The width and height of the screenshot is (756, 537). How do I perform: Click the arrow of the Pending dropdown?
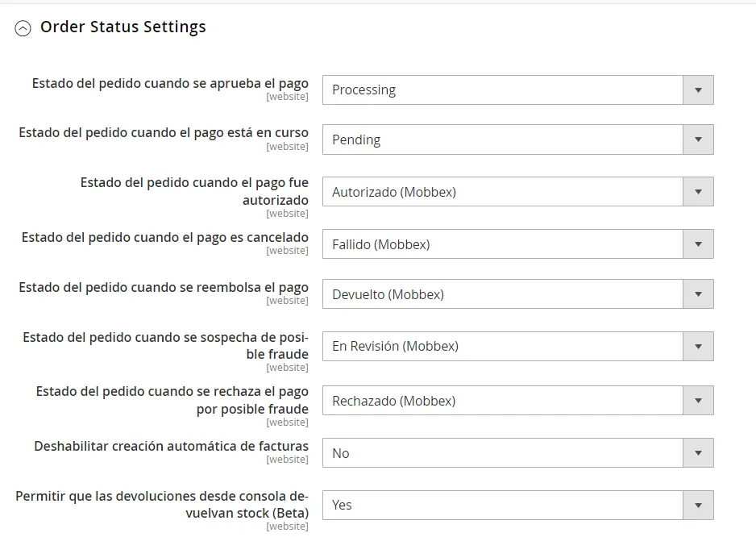(x=698, y=139)
